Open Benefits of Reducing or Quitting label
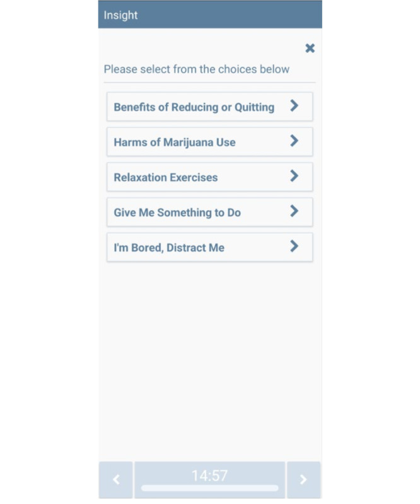Viewport: 420px width, 504px height. (194, 107)
